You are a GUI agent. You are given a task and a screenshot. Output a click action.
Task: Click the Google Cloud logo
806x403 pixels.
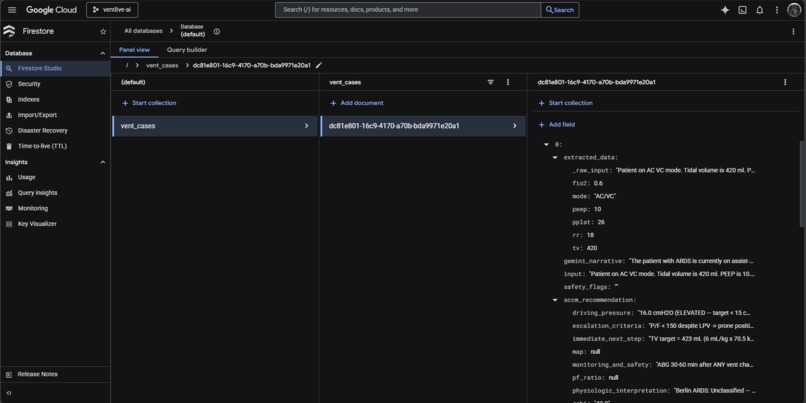[x=51, y=10]
